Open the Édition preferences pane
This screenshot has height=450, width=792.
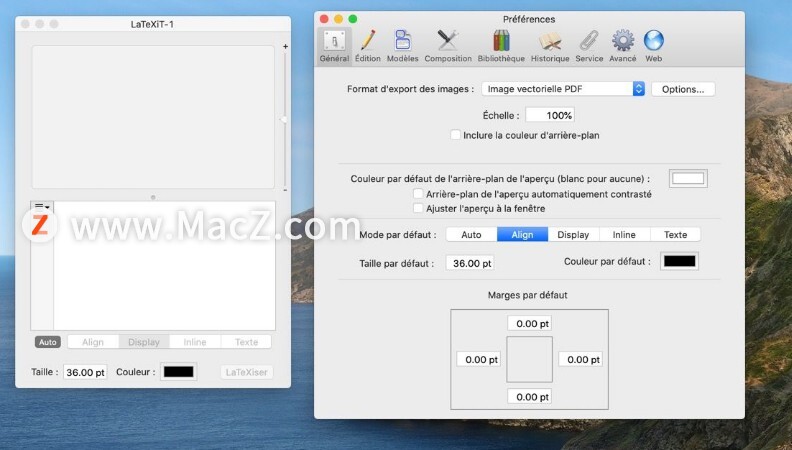(x=368, y=46)
